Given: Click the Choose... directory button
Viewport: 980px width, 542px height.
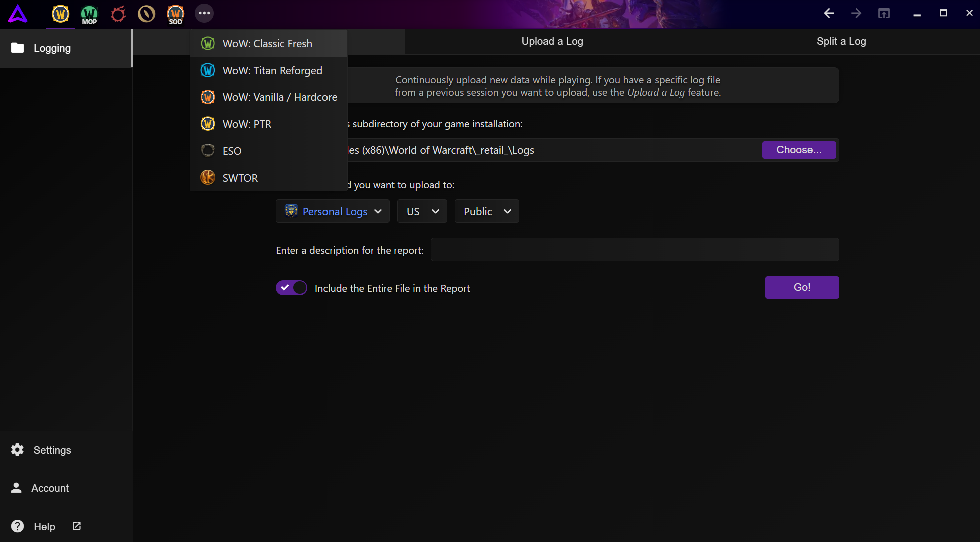Looking at the screenshot, I should [799, 150].
